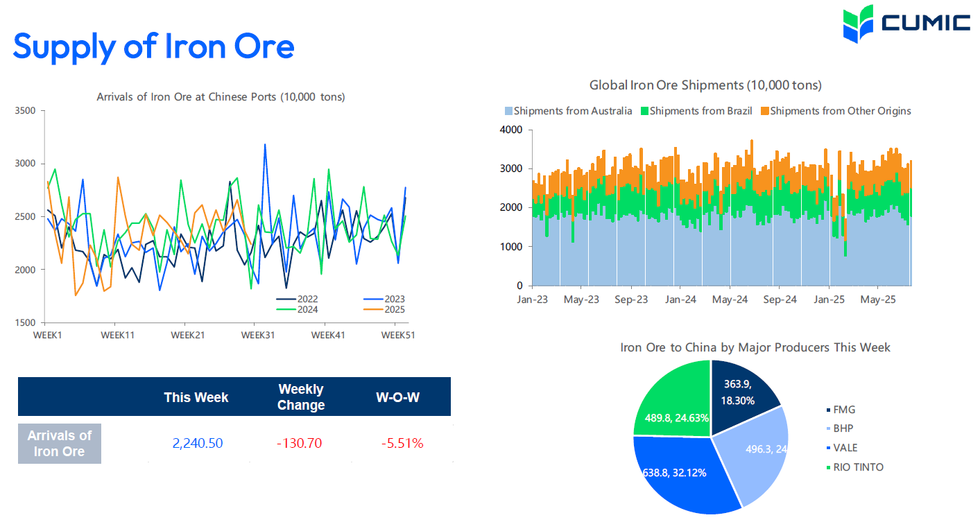This screenshot has width=980, height=522.
Task: Click the Weekly Change column header
Action: coord(301,397)
